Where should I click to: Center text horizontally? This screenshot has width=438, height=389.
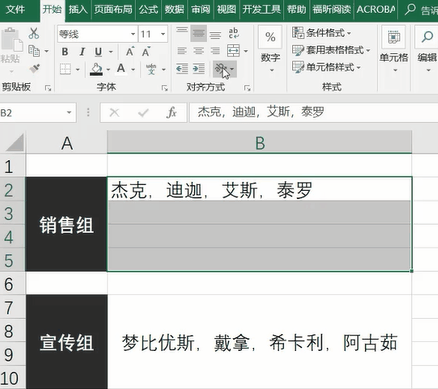(x=199, y=51)
